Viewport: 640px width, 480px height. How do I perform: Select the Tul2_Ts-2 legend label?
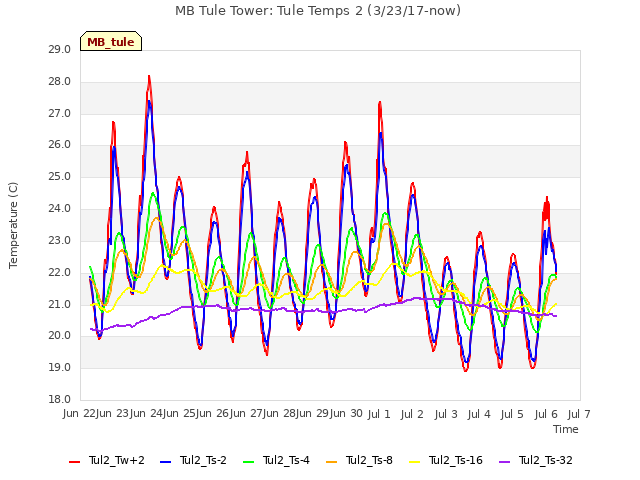click(x=203, y=460)
